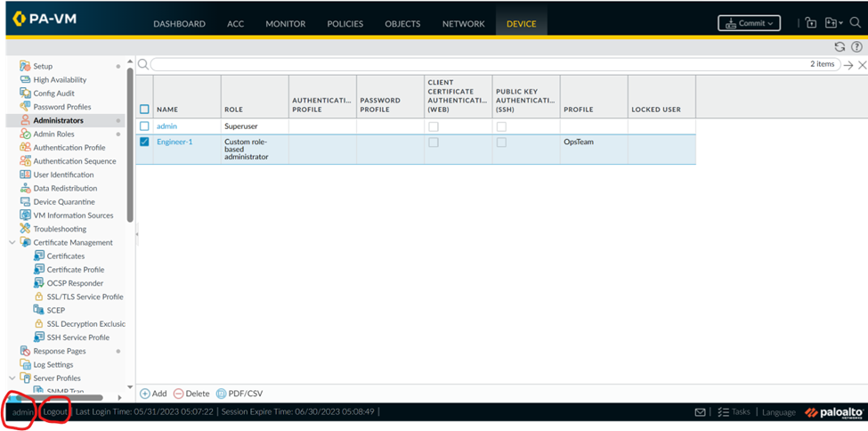The width and height of the screenshot is (868, 431).
Task: Click the refresh icon near the help button
Action: point(840,47)
